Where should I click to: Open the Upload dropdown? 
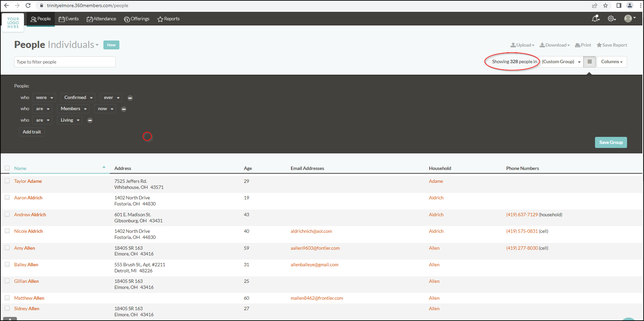(522, 45)
